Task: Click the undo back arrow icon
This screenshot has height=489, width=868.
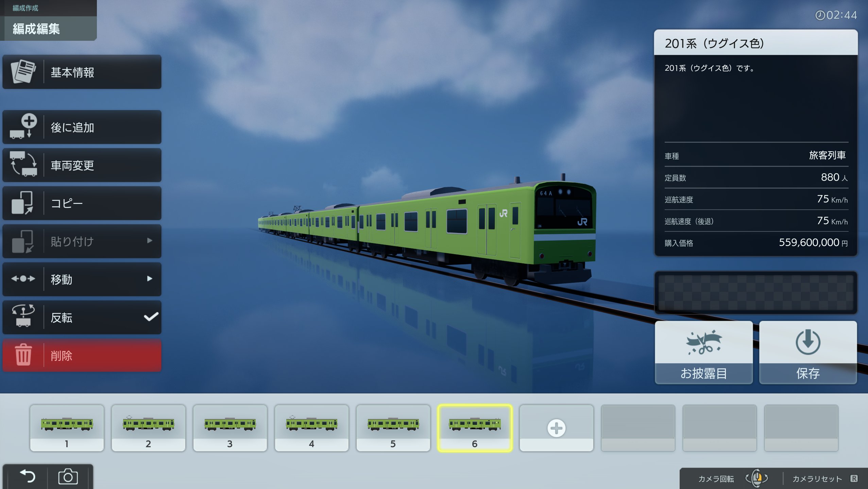Action: [x=28, y=476]
